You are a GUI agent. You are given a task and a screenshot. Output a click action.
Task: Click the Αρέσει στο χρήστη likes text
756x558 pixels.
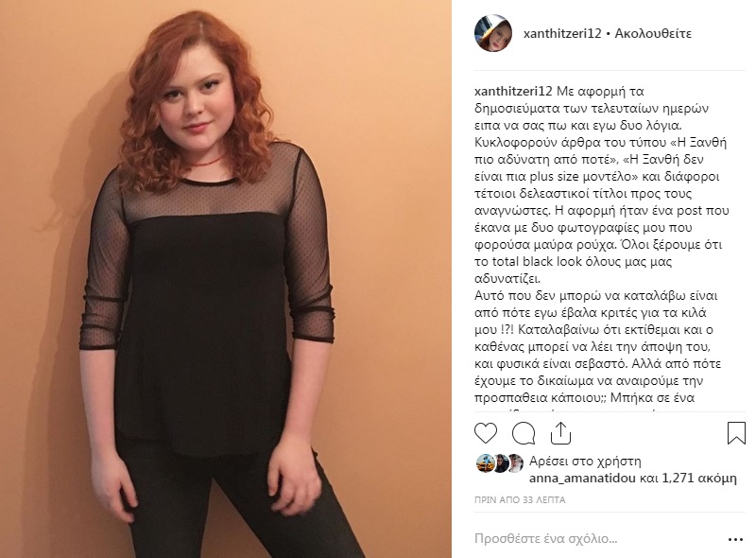585,462
